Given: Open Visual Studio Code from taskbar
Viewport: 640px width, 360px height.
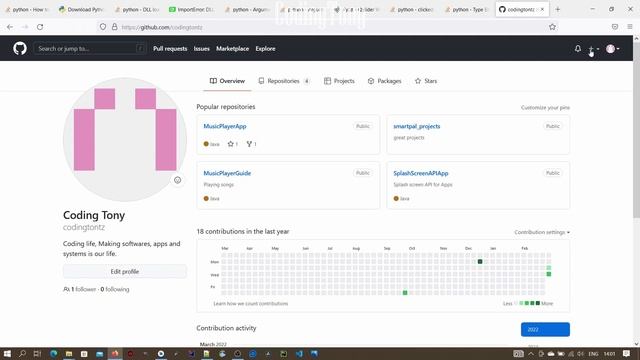Looking at the screenshot, I should tap(299, 353).
